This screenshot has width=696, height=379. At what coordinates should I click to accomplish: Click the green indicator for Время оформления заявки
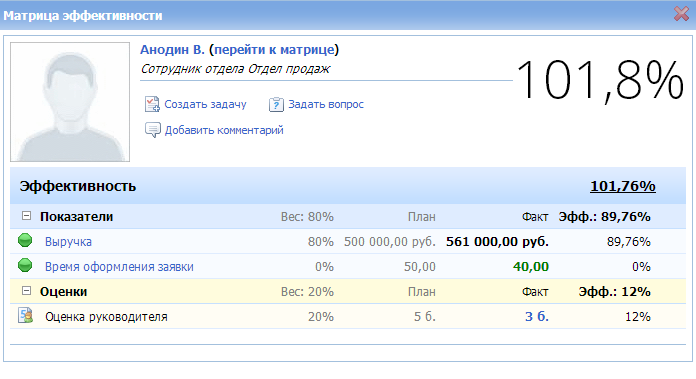(25, 265)
